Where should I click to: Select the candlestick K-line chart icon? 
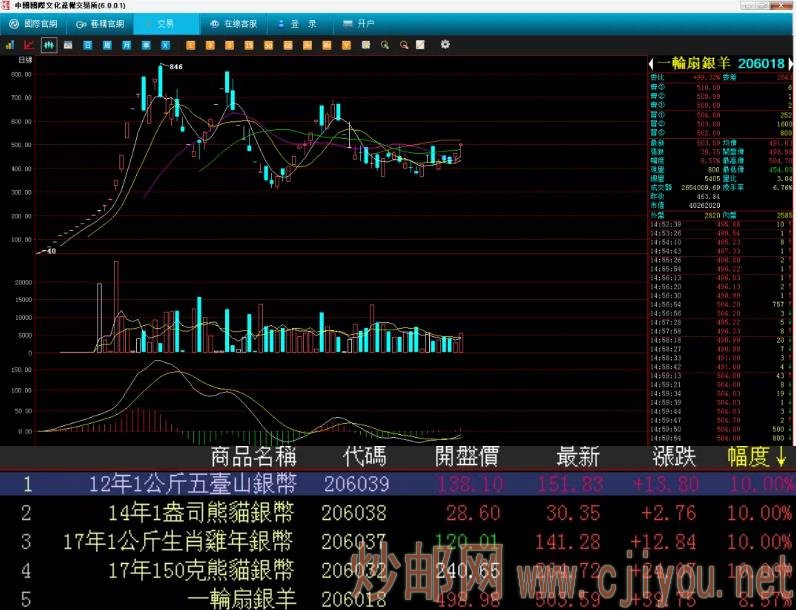49,45
